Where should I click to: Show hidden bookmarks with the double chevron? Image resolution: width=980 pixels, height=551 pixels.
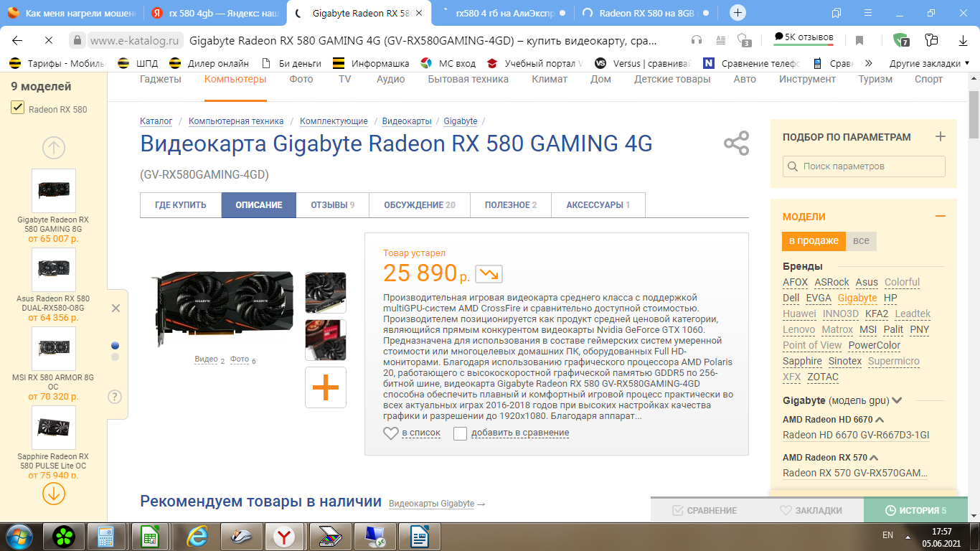coord(869,63)
